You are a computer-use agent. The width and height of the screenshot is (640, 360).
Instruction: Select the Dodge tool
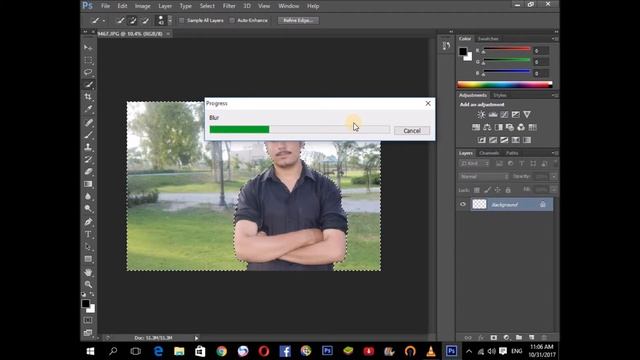(88, 208)
